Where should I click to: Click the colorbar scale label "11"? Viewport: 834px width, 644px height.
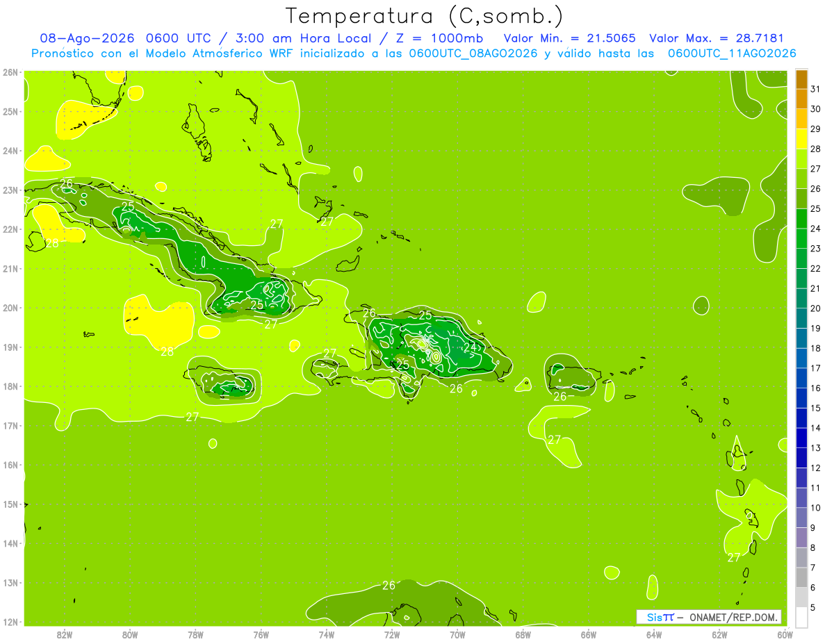tap(815, 488)
